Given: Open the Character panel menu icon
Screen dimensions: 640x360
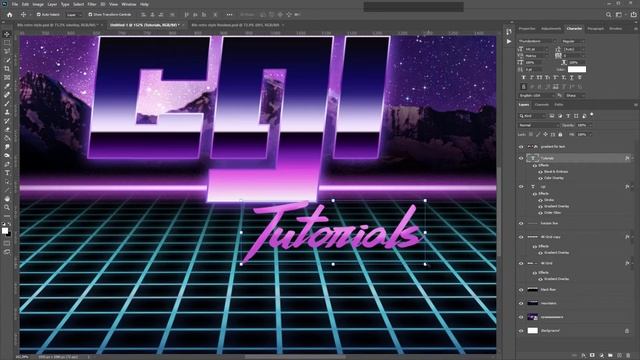Looking at the screenshot, I should [x=635, y=29].
